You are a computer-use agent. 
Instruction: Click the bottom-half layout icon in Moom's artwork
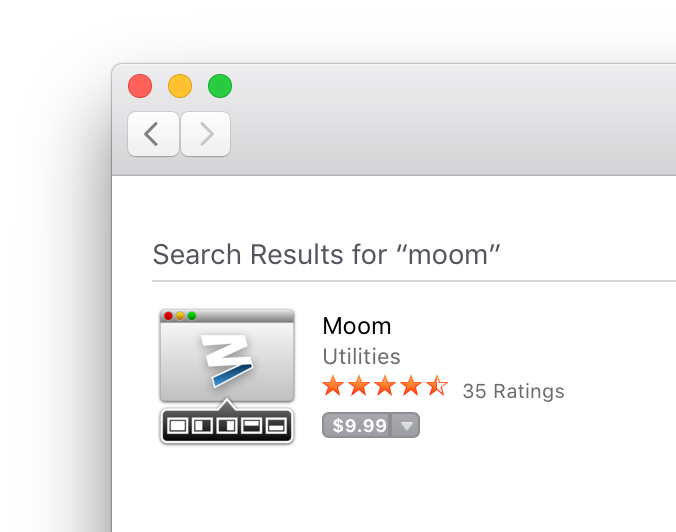pos(276,427)
